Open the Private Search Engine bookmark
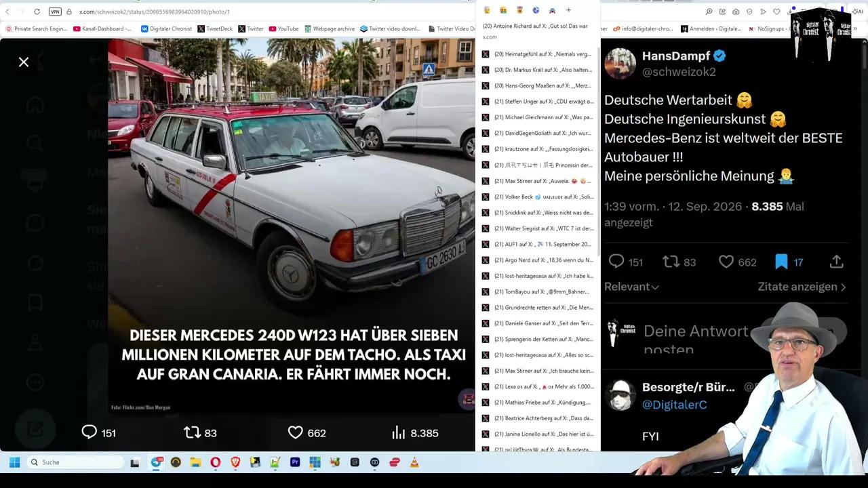868x488 pixels. (37, 28)
